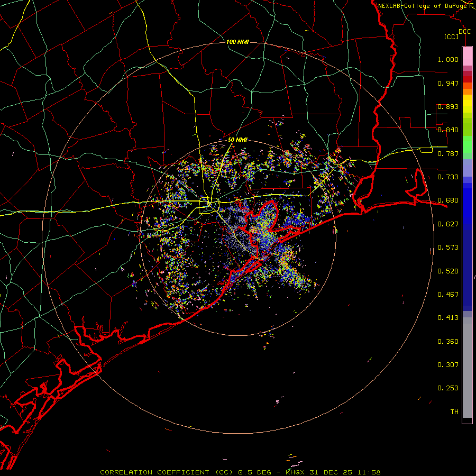The width and height of the screenshot is (476, 476).
Task: Click the 0.307 color scale value
Action: [x=448, y=365]
